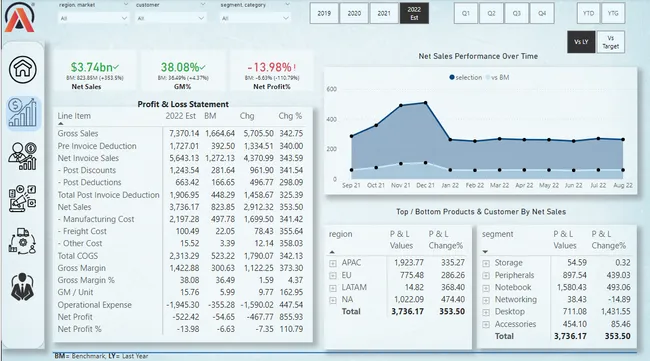
Task: Open the segment, category All dropdown
Action: point(255,18)
